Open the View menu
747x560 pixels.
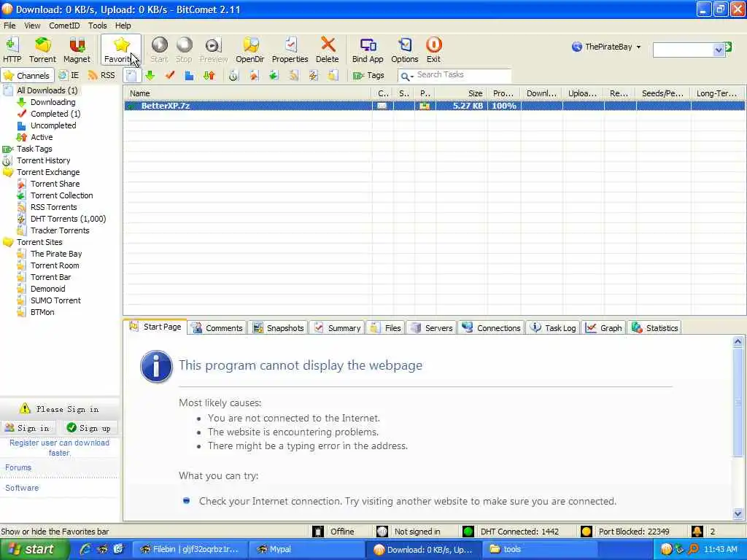tap(32, 26)
